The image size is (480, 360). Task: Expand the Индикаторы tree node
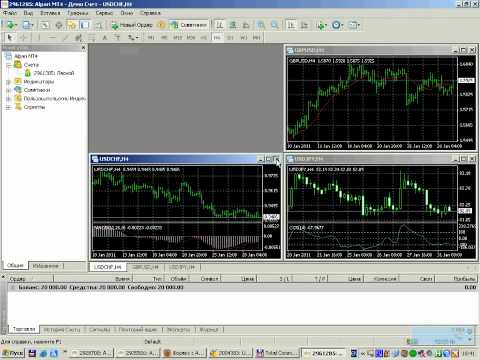(x=9, y=82)
